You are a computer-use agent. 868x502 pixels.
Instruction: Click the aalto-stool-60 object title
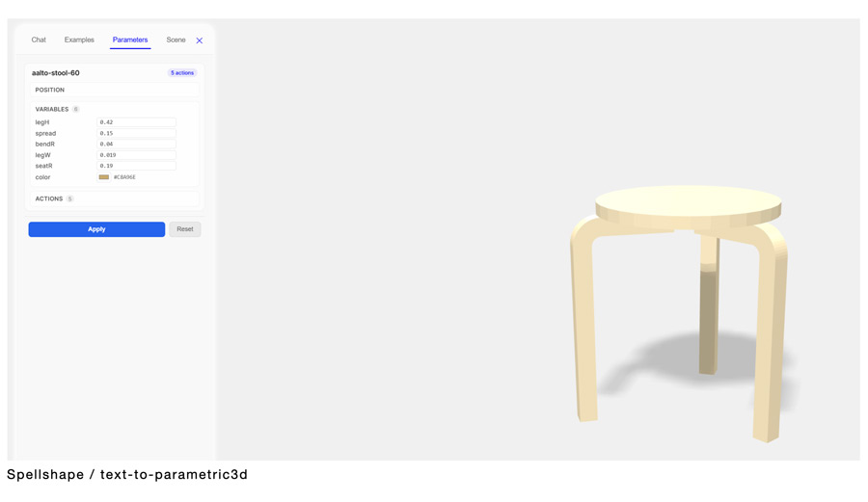click(x=55, y=73)
